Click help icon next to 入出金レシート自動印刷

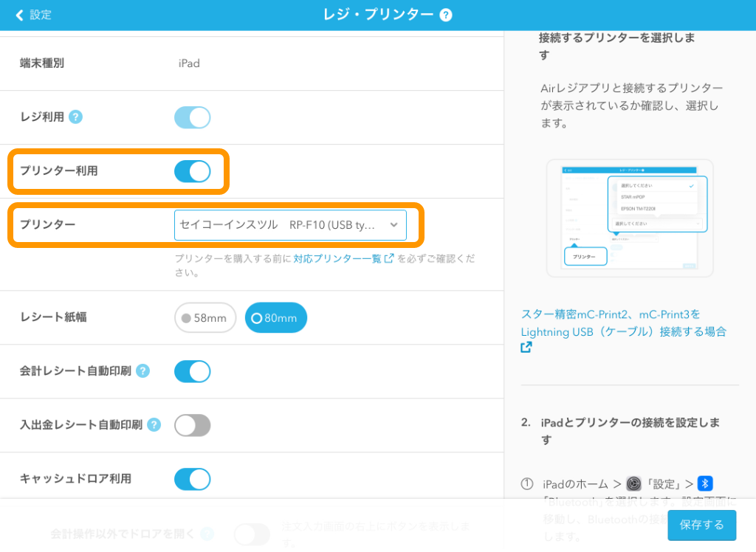click(154, 425)
